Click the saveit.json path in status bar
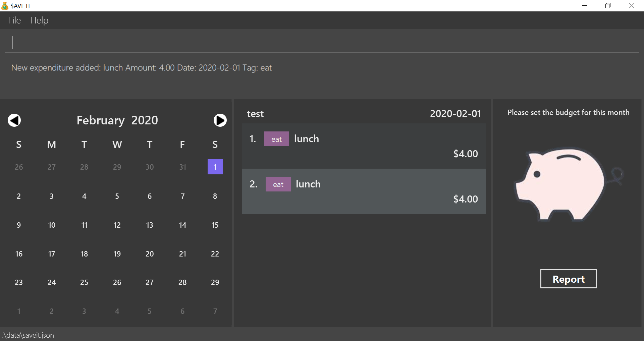The image size is (644, 341). pyautogui.click(x=28, y=335)
